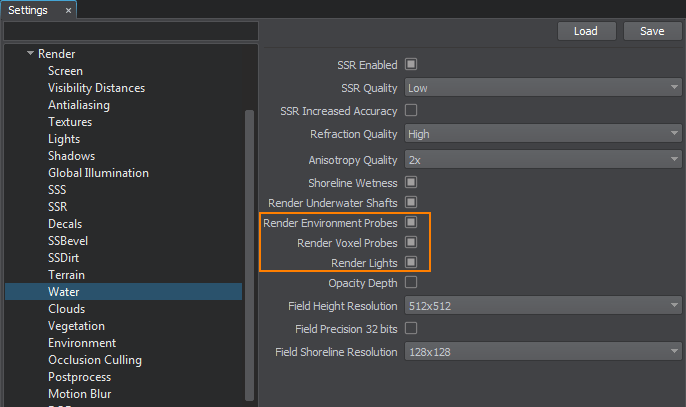
Task: Open the Anisotropy Quality dropdown
Action: point(542,160)
